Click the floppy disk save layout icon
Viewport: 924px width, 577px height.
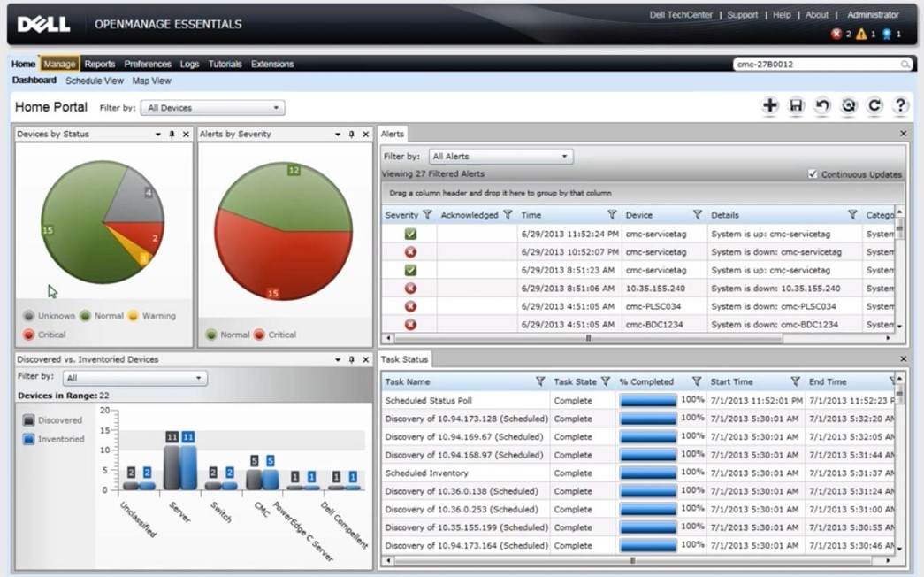(x=796, y=106)
